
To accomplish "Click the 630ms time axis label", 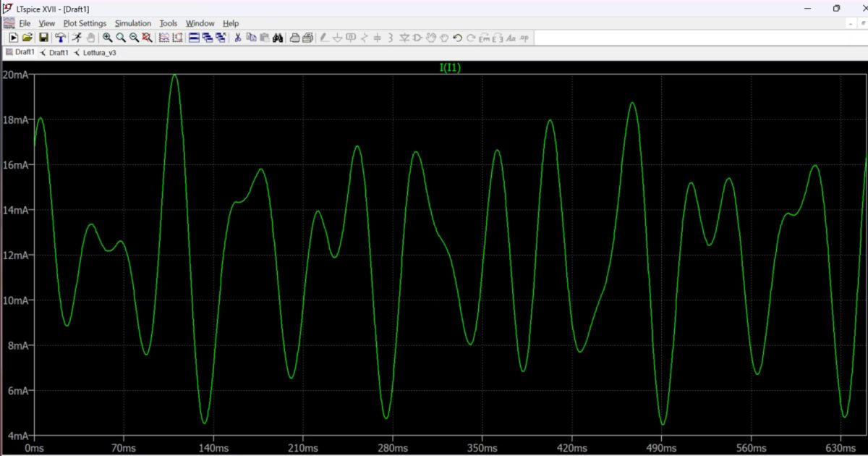I will pyautogui.click(x=841, y=449).
